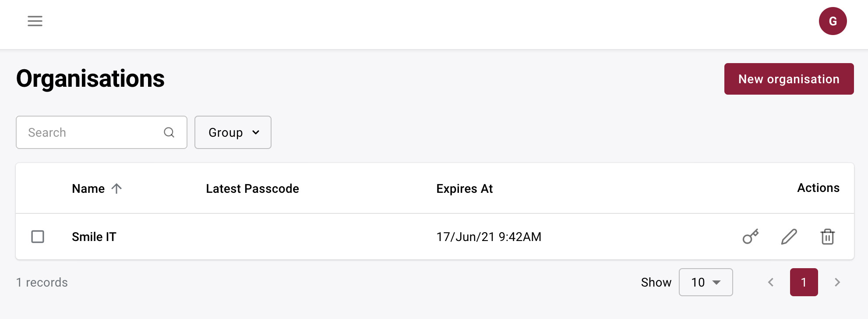
Task: Click the 17/Jun/21 9:42AM expiry cell
Action: click(x=489, y=237)
